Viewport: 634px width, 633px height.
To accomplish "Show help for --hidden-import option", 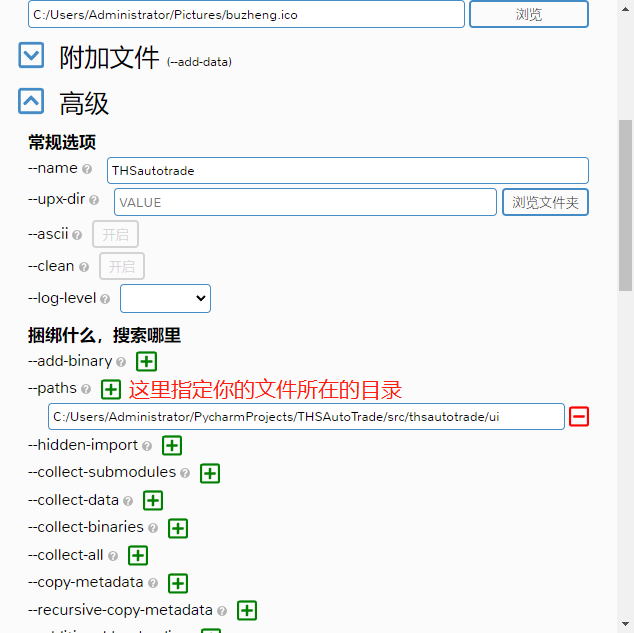I will point(147,446).
